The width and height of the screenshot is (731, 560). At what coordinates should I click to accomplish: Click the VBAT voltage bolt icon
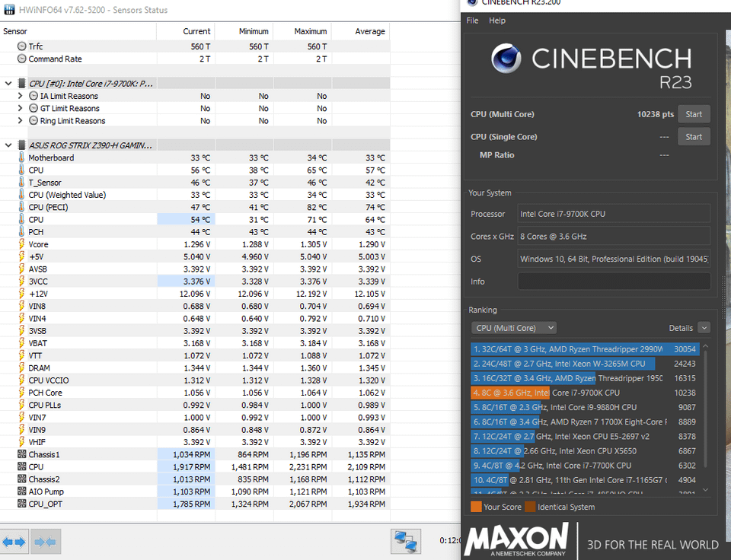tap(21, 343)
